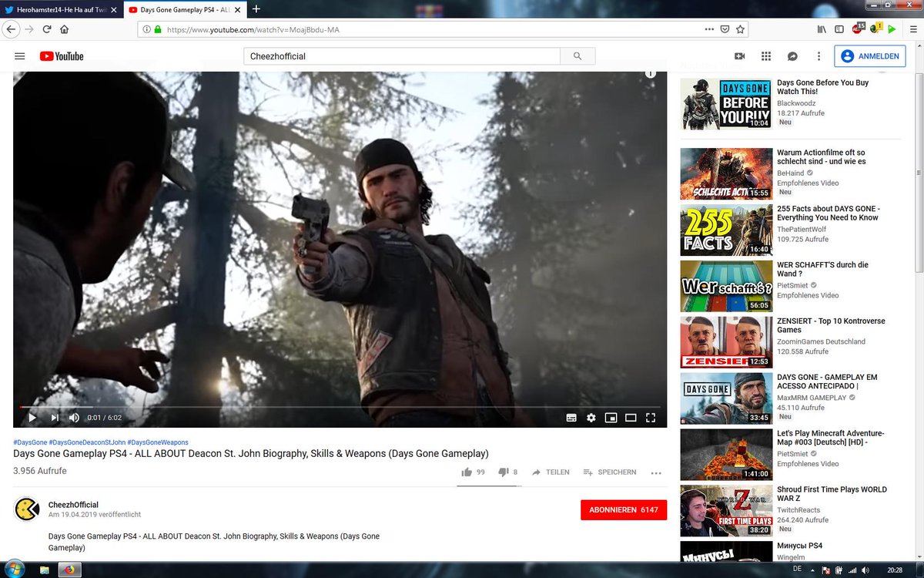Click the Firefox taskbar icon
The width and height of the screenshot is (924, 578).
click(x=70, y=570)
